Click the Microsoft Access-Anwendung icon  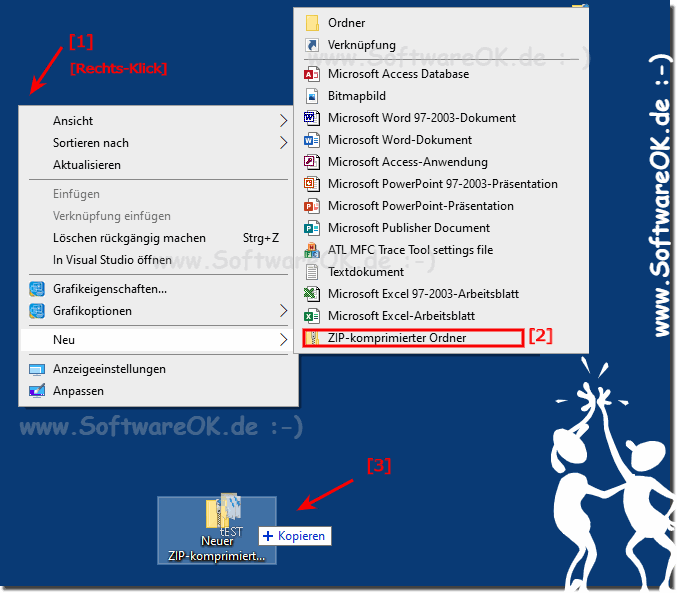click(x=312, y=162)
